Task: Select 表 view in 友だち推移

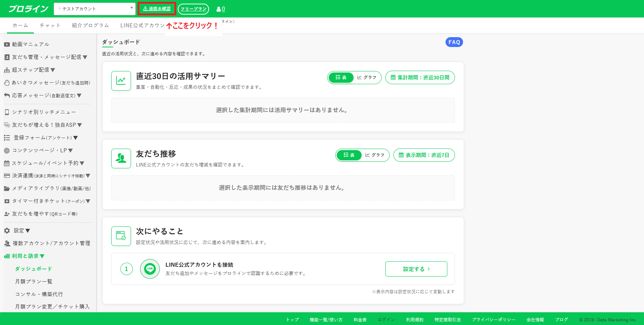Action: pyautogui.click(x=349, y=155)
